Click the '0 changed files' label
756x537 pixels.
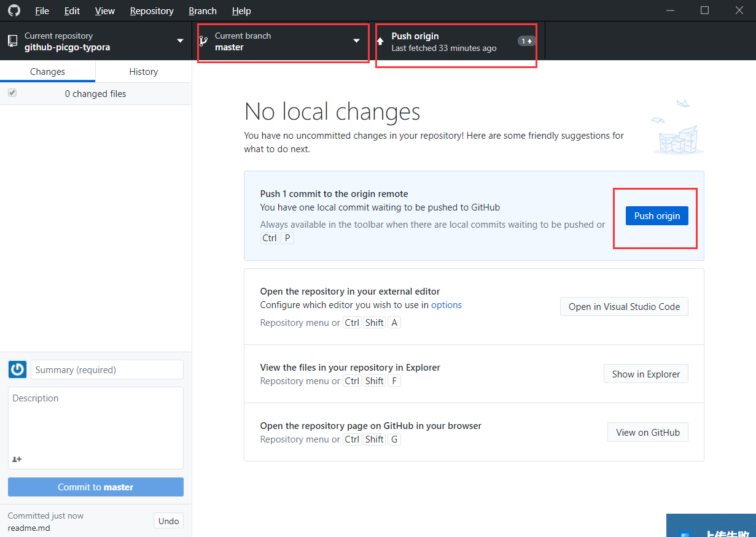(x=96, y=94)
